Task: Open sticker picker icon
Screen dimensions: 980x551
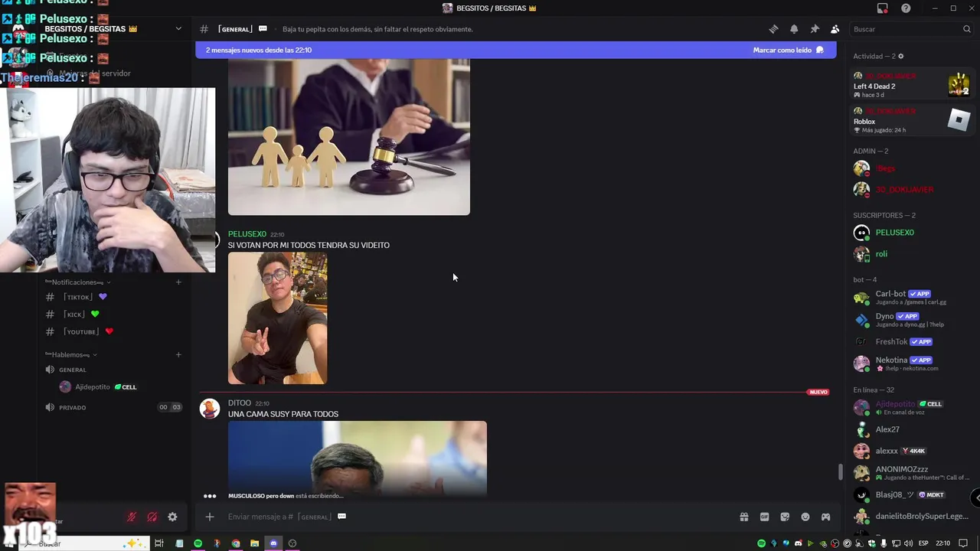Action: click(785, 517)
